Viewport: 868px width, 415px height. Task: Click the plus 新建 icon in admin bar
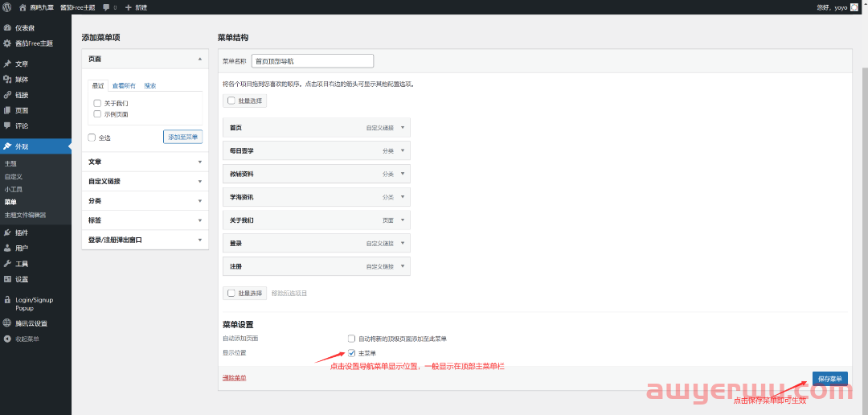(x=129, y=8)
